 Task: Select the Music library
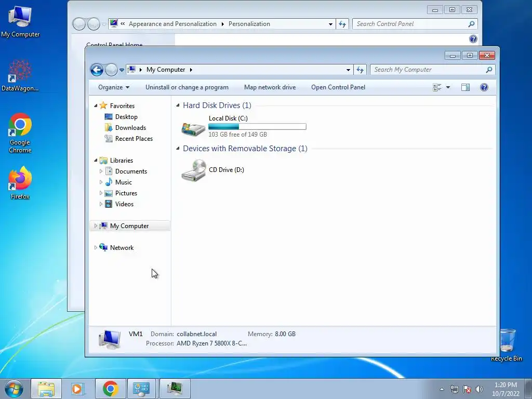coord(124,182)
